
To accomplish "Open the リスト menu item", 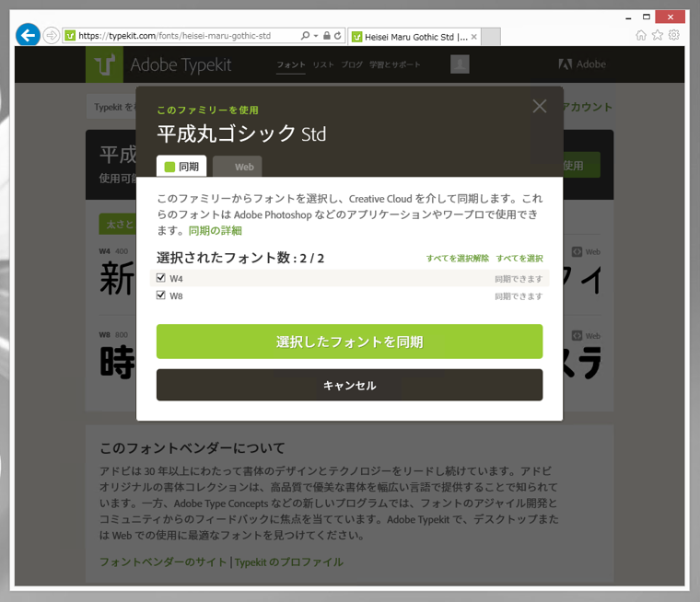I will pyautogui.click(x=323, y=64).
